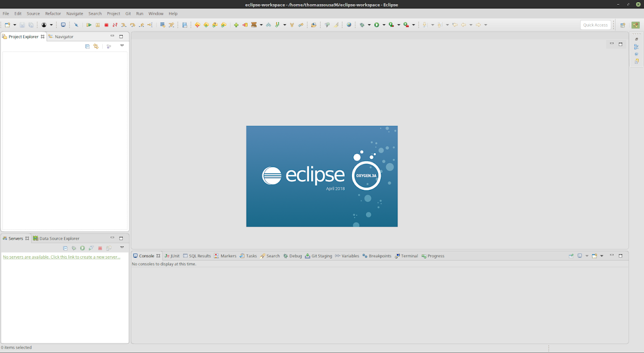Open the New wizard dropdown arrow
The image size is (644, 353).
[15, 25]
